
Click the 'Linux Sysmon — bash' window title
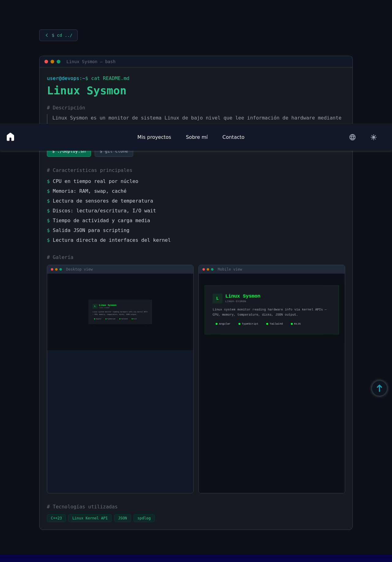pyautogui.click(x=91, y=62)
